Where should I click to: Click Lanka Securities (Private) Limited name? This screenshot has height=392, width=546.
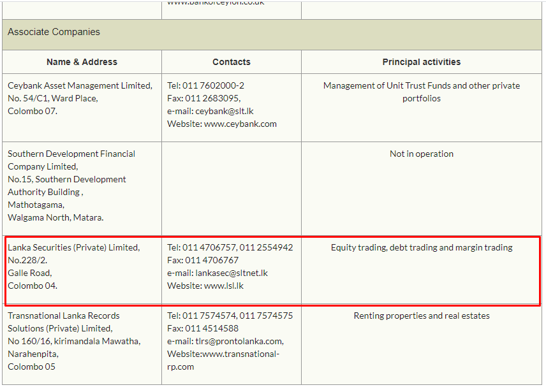coord(73,247)
